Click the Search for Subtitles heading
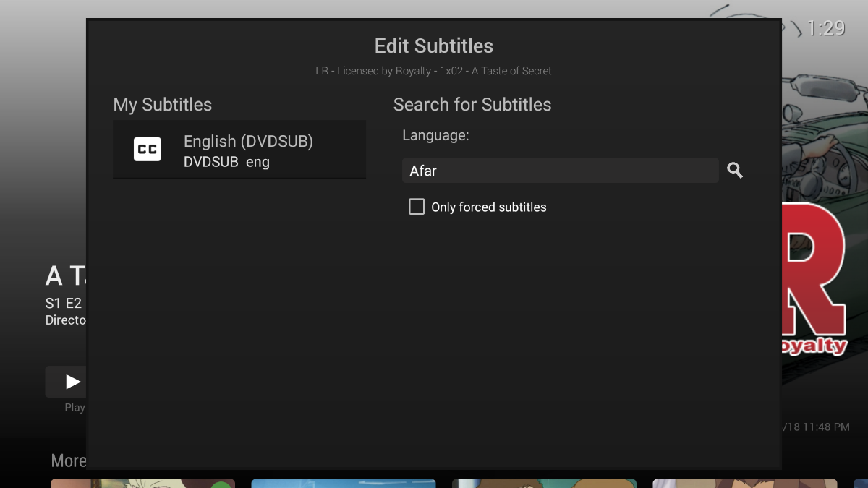 click(x=472, y=105)
